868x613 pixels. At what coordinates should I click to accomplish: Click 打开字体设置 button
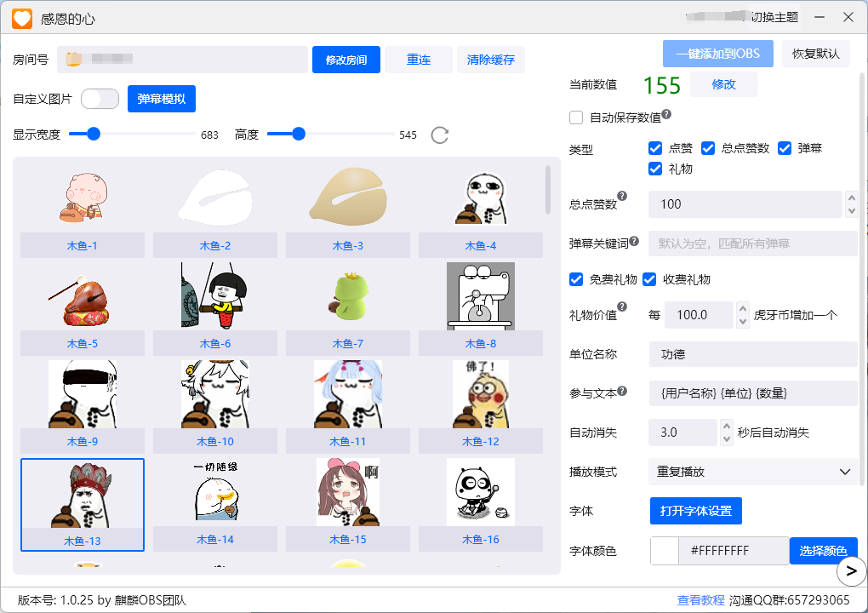coord(696,511)
